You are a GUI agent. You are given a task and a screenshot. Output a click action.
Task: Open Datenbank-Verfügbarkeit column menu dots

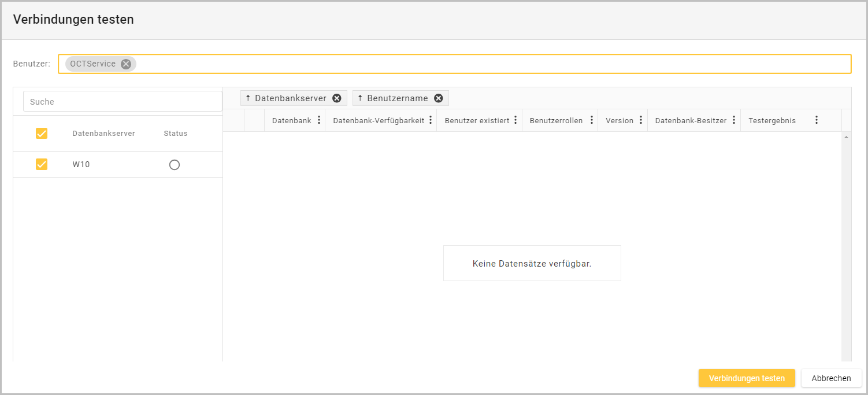tap(431, 120)
